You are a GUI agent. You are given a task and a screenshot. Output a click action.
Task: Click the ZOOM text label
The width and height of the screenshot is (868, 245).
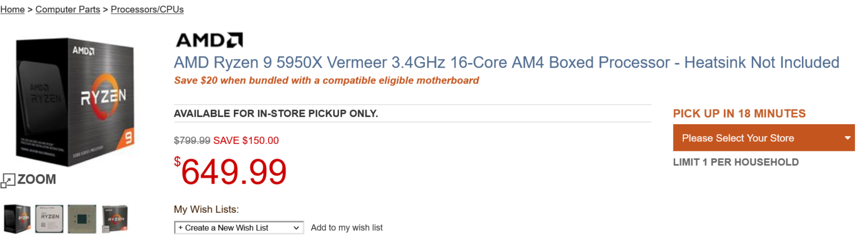click(x=37, y=180)
